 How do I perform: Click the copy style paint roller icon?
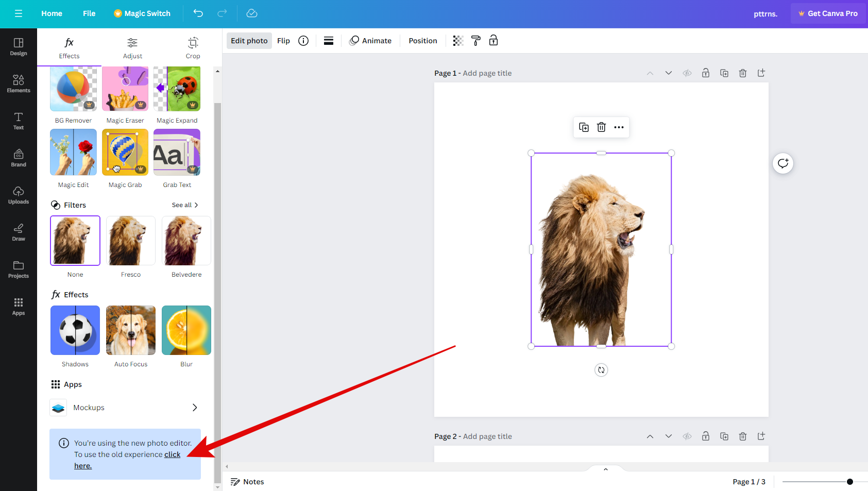476,41
